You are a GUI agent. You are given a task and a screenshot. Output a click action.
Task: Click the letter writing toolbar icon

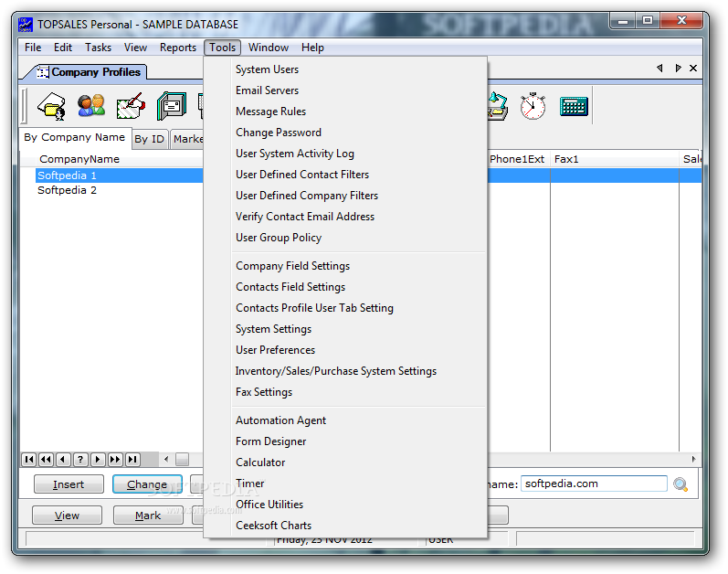[x=131, y=106]
